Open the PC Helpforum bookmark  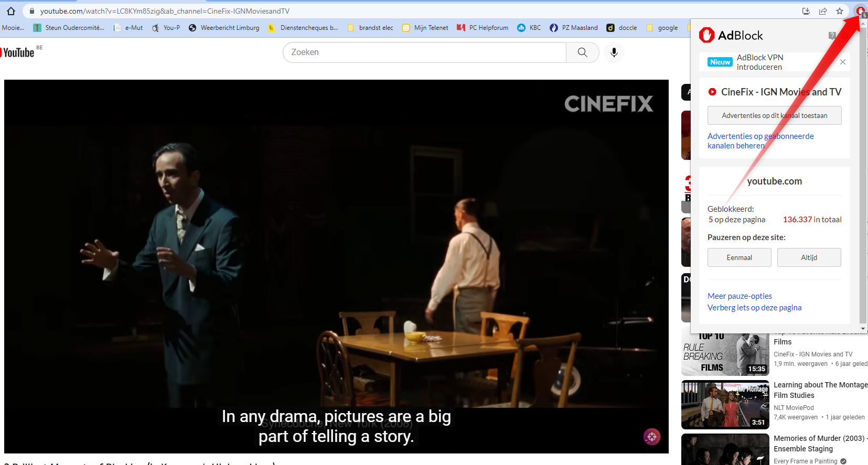click(483, 28)
